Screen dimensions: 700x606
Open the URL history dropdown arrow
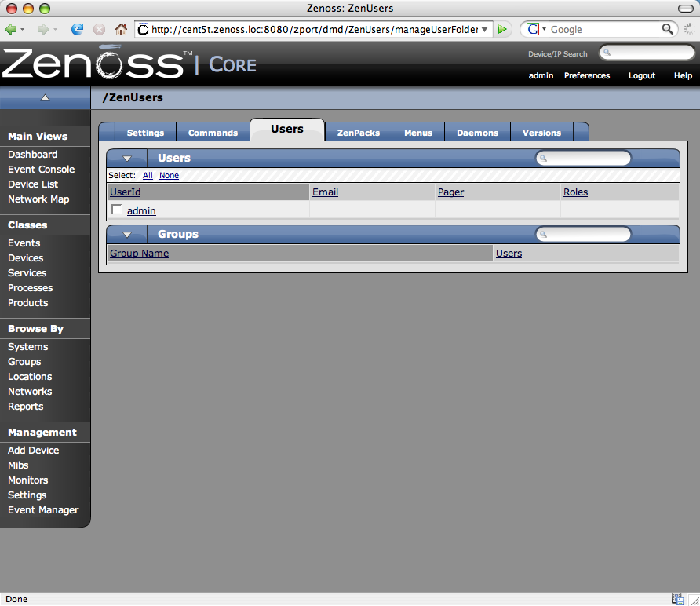click(485, 30)
